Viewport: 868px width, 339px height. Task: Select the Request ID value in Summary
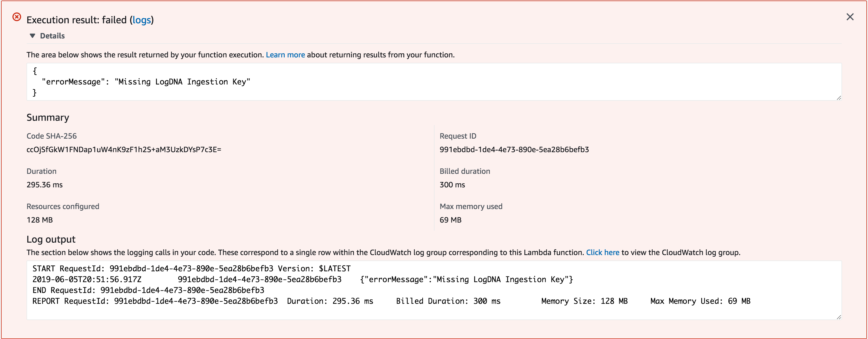pyautogui.click(x=514, y=149)
